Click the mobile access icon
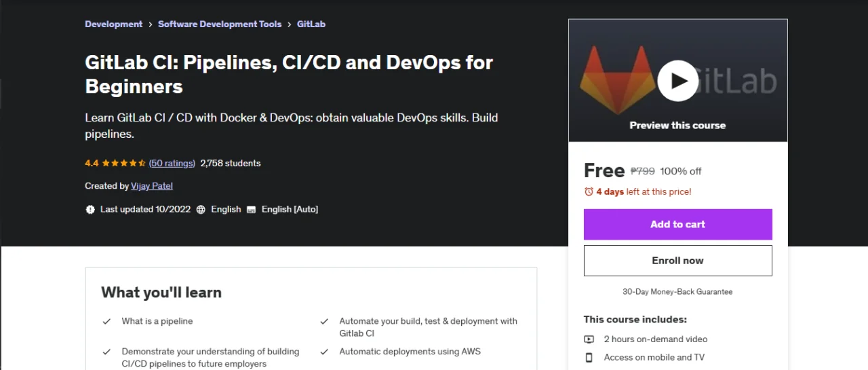 click(x=589, y=357)
